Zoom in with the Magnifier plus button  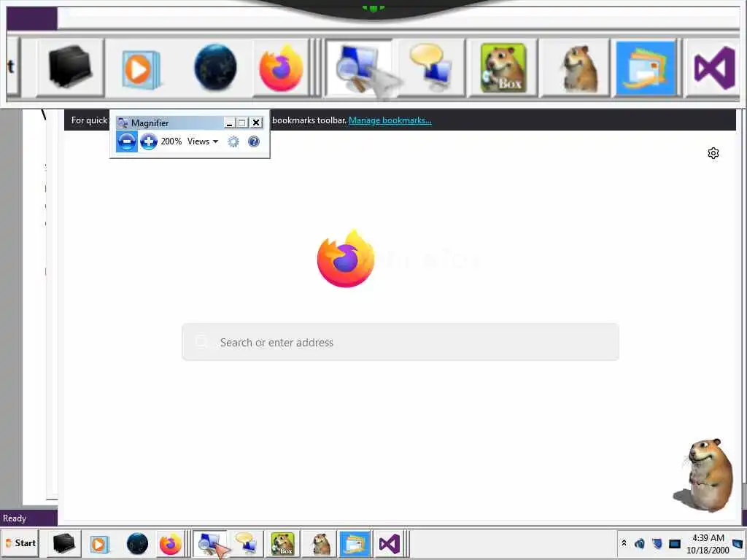click(x=149, y=141)
